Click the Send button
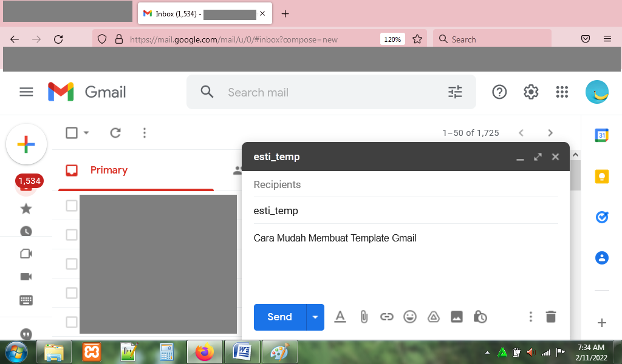Image resolution: width=622 pixels, height=364 pixels. 279,317
